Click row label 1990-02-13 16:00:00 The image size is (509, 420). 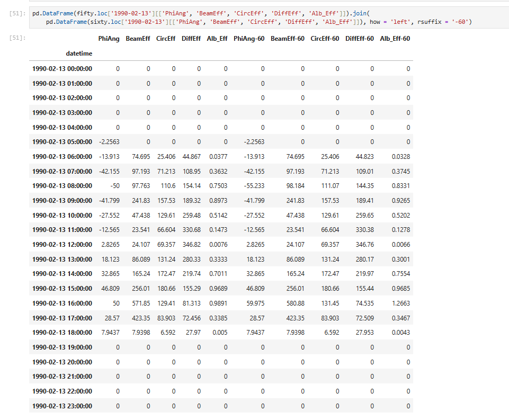(x=62, y=303)
